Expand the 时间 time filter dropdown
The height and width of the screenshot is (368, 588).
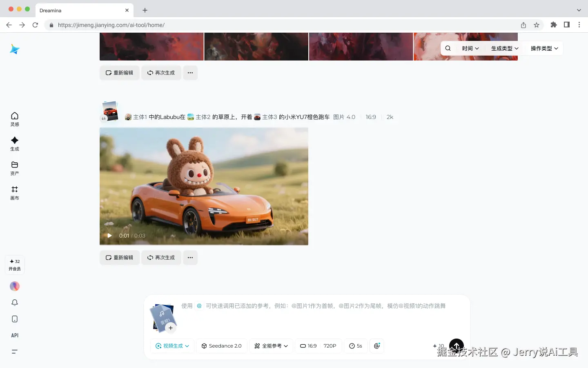coord(470,48)
